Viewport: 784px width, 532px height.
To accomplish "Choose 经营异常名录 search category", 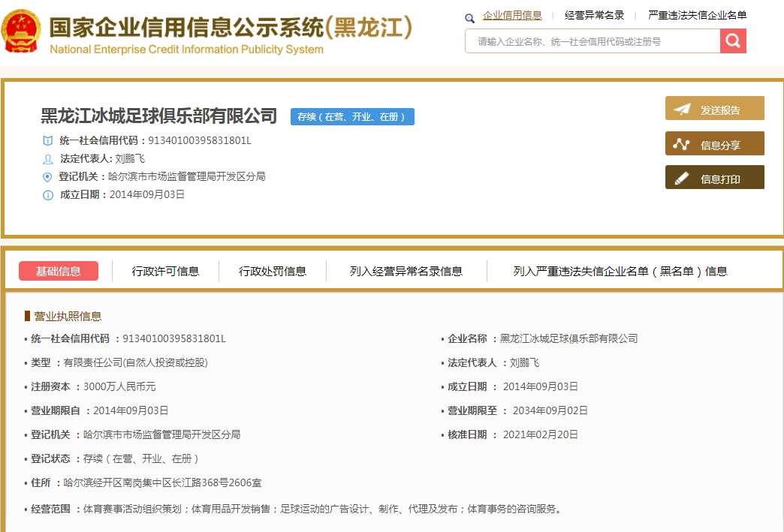I will click(594, 16).
